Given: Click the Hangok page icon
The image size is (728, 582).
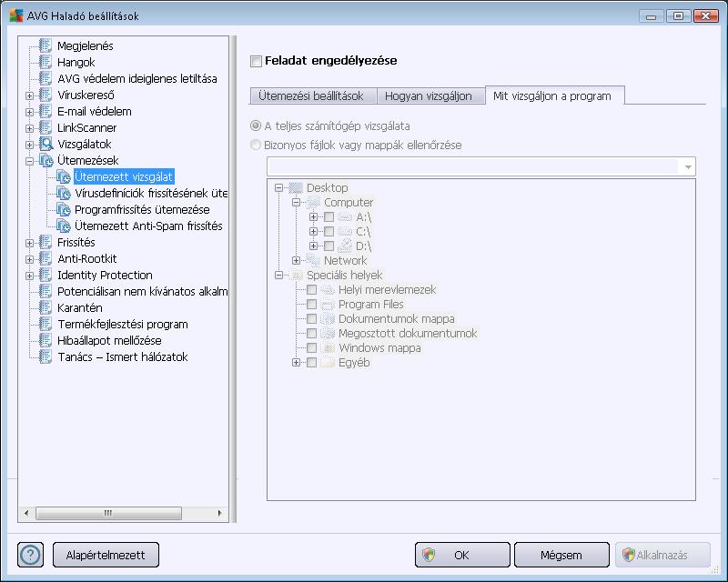Looking at the screenshot, I should click(x=45, y=62).
